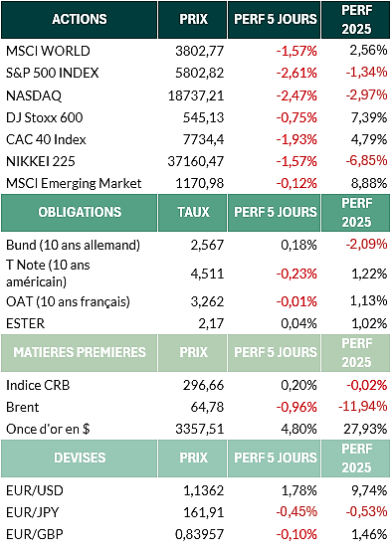Select the OBLIGATIONS section header
Screen dimensions: 392x553
pyautogui.click(x=79, y=213)
